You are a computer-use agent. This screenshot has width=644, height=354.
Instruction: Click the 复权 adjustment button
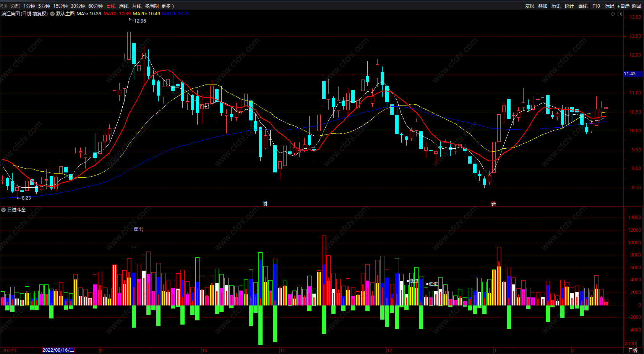(530, 6)
